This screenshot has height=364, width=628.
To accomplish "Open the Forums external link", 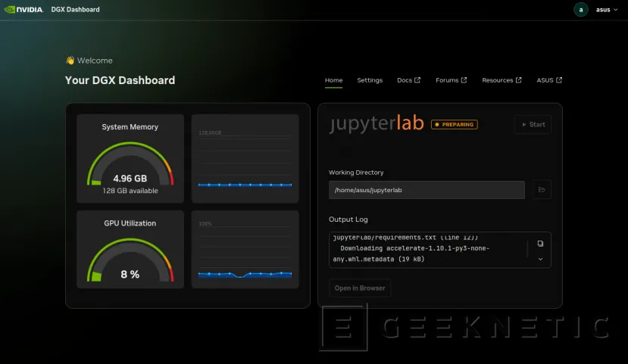I will [451, 80].
